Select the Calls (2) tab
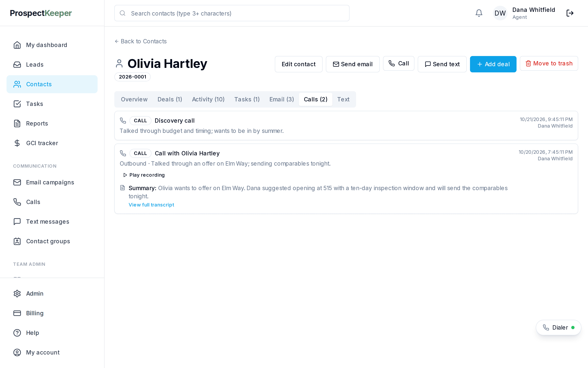 316,99
